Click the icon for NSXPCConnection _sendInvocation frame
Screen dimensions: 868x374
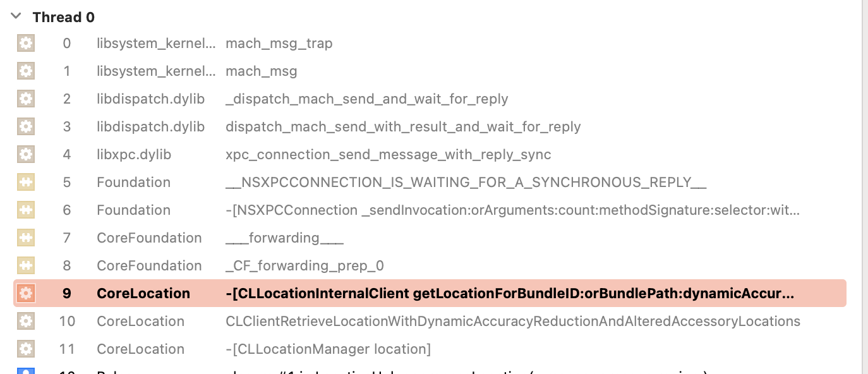pyautogui.click(x=26, y=210)
